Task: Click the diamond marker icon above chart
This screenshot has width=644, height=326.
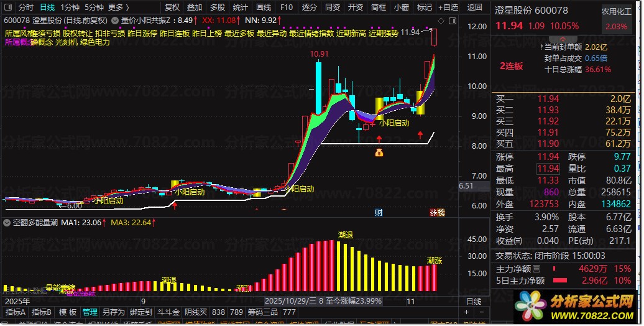Action: [441, 21]
